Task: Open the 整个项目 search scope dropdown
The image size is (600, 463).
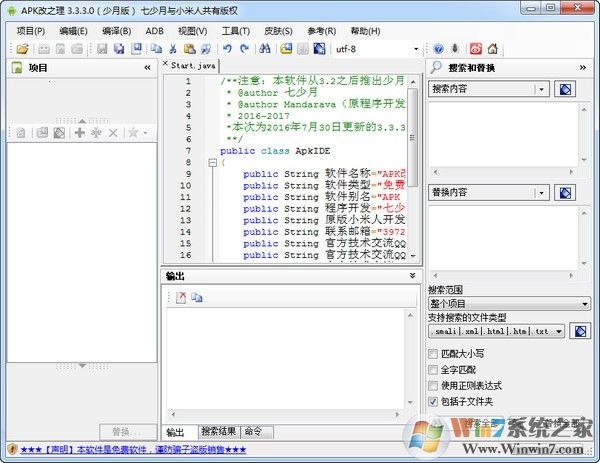Action: point(585,304)
